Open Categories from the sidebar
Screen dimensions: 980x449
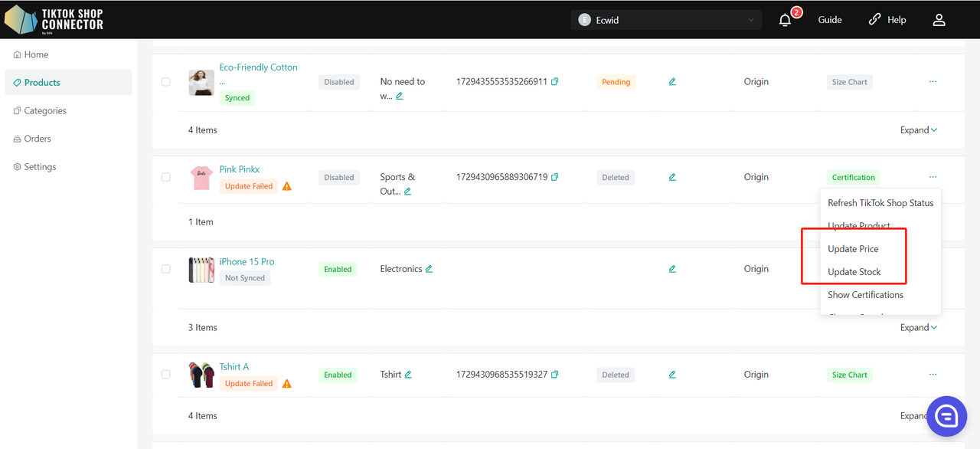[68, 110]
